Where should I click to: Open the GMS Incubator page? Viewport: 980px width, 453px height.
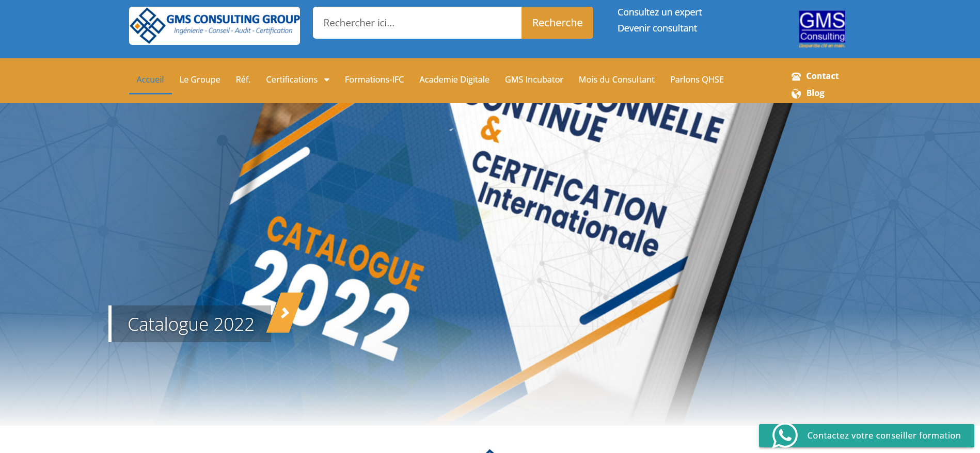click(534, 79)
